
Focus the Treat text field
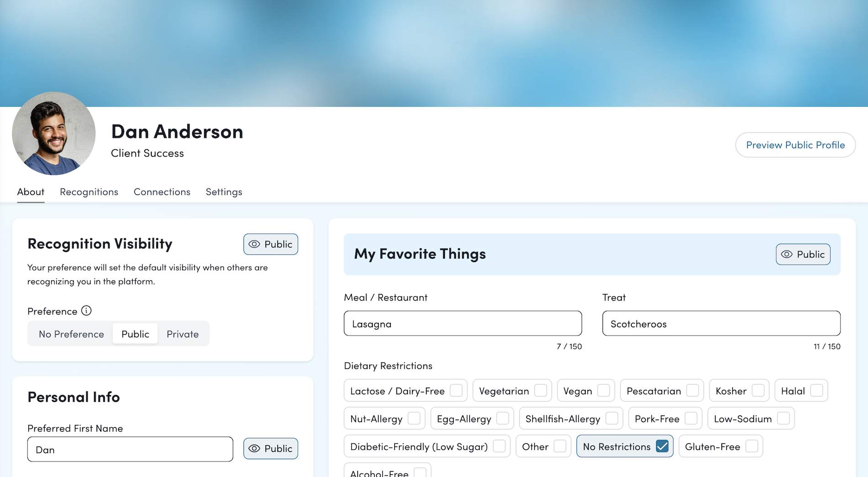point(721,324)
